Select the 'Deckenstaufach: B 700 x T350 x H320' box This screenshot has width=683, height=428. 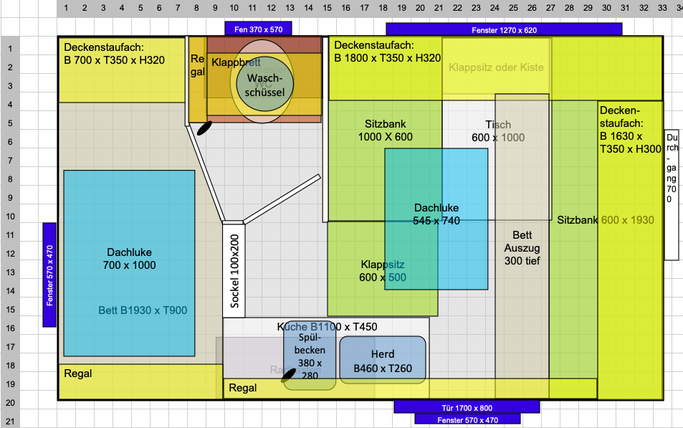(122, 70)
